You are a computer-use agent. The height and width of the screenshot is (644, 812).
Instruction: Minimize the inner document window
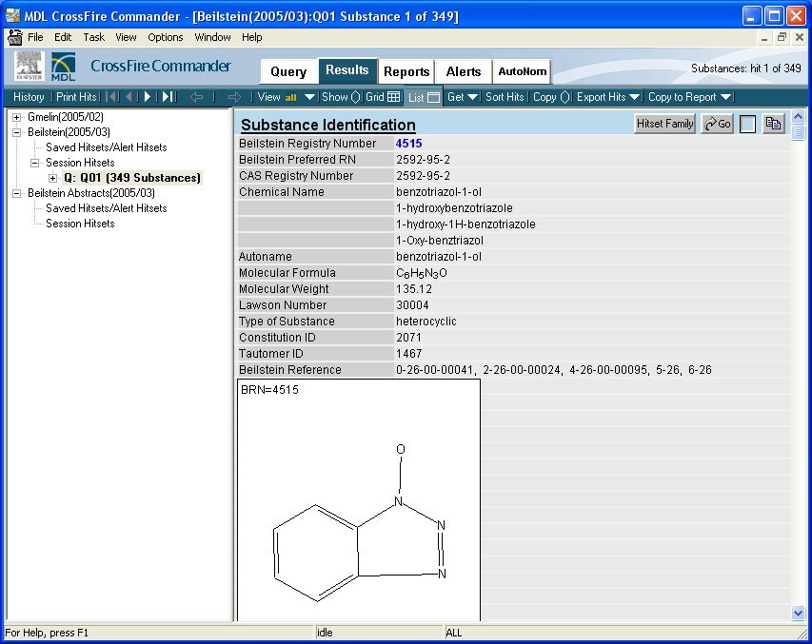click(764, 37)
